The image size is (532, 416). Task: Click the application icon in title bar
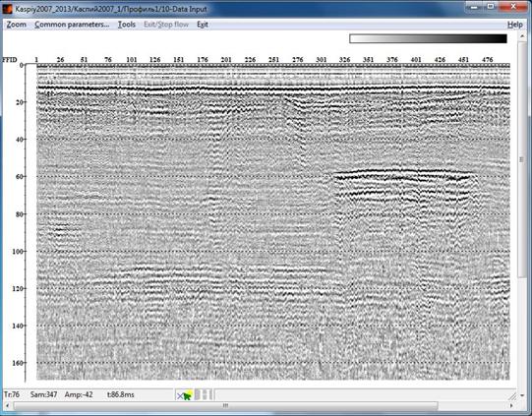point(8,9)
